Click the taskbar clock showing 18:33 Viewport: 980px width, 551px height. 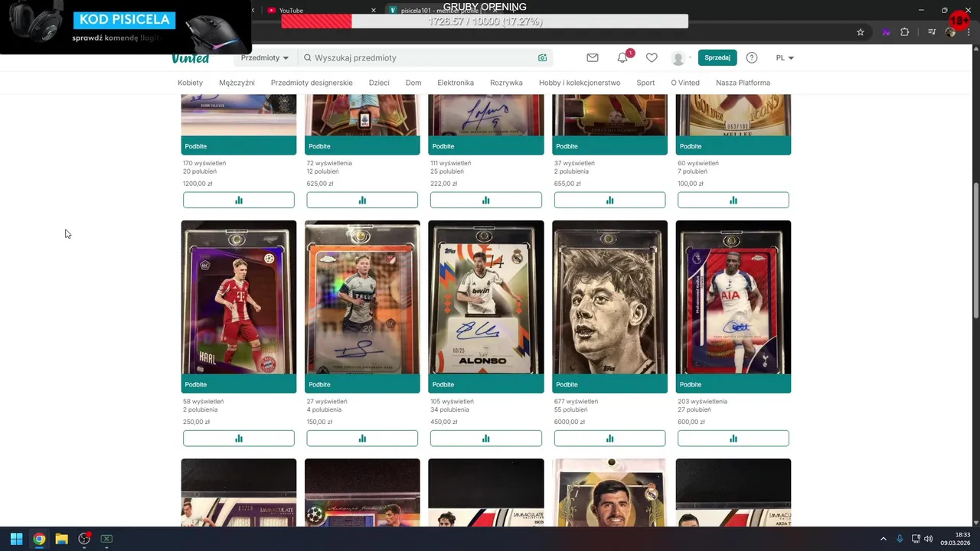click(955, 539)
